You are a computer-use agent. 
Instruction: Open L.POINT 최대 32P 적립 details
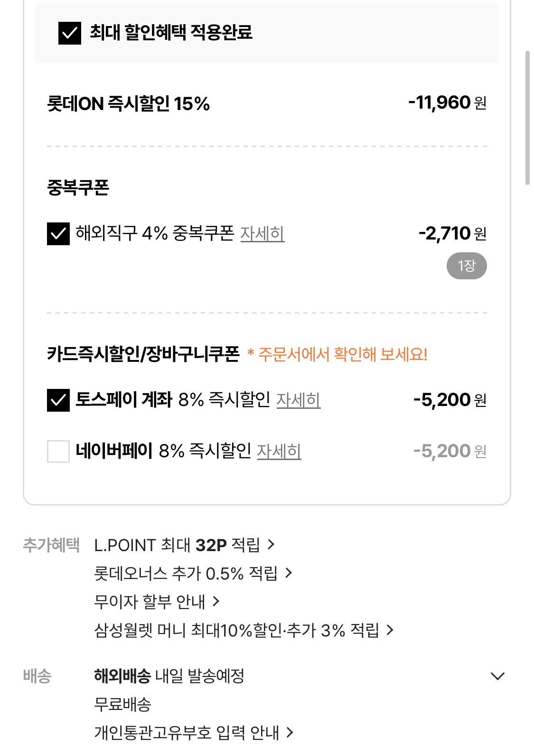point(177,545)
